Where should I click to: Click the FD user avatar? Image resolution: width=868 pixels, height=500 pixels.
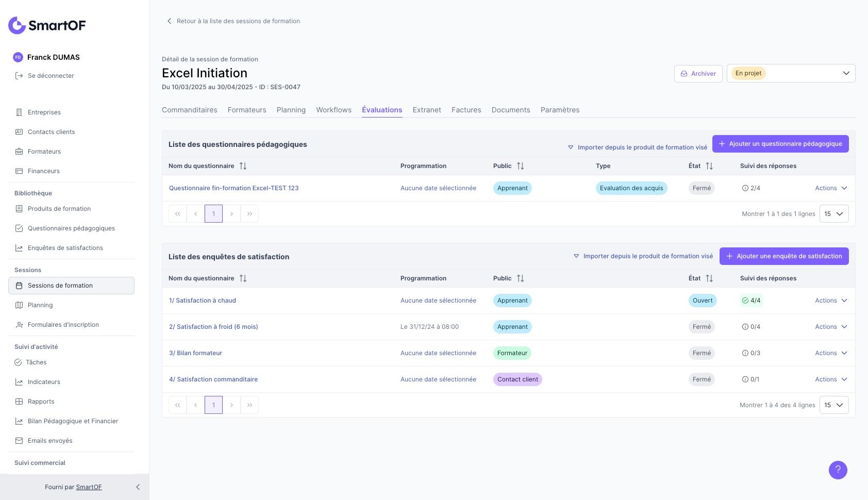point(18,57)
